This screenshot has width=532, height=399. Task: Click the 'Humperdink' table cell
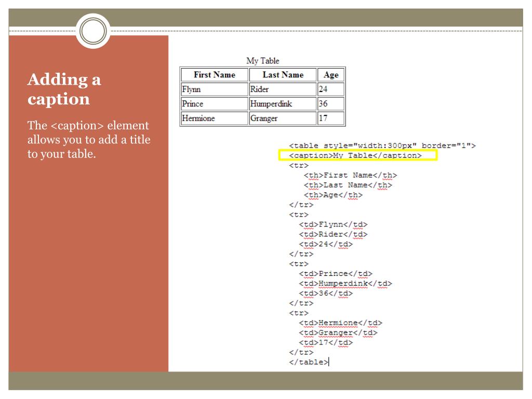click(x=283, y=104)
